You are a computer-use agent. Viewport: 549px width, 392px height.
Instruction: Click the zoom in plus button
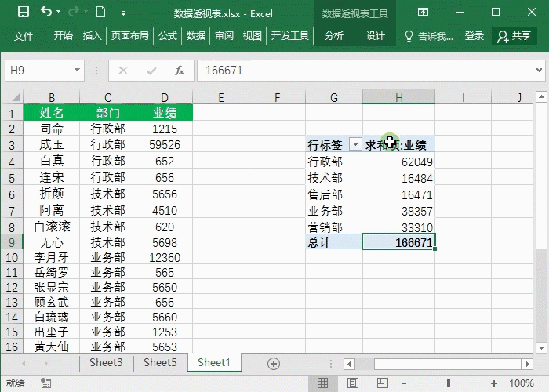pos(494,383)
